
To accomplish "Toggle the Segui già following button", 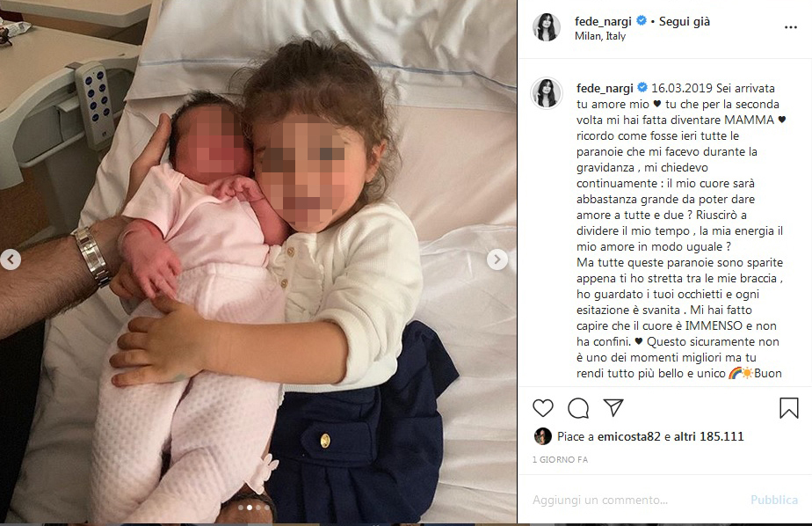I will (x=684, y=21).
